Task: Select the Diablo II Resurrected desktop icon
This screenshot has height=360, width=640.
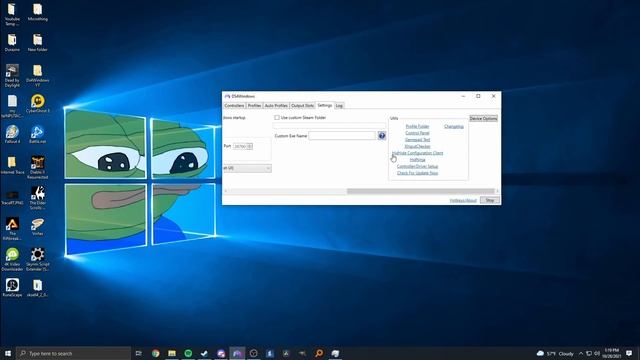Action: point(38,167)
